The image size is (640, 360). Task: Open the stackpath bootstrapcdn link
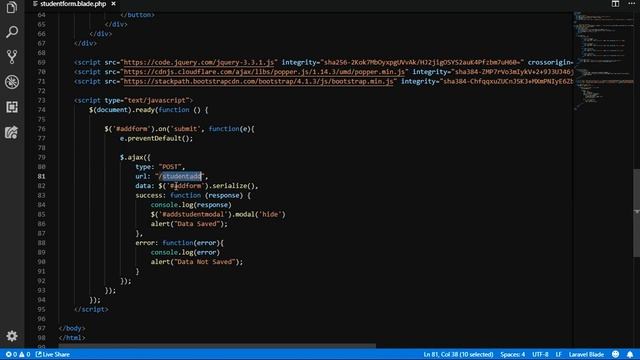[258, 81]
